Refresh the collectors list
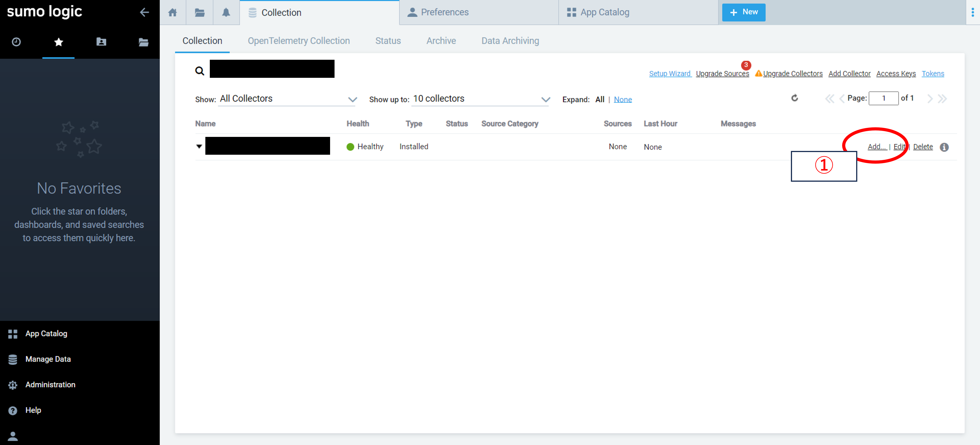 click(x=795, y=98)
